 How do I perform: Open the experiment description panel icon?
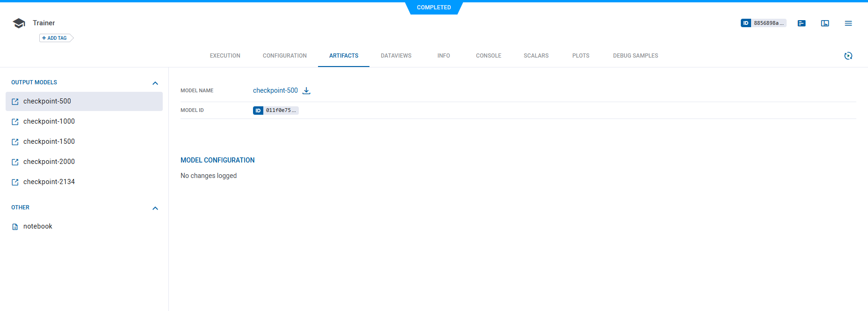pos(802,23)
